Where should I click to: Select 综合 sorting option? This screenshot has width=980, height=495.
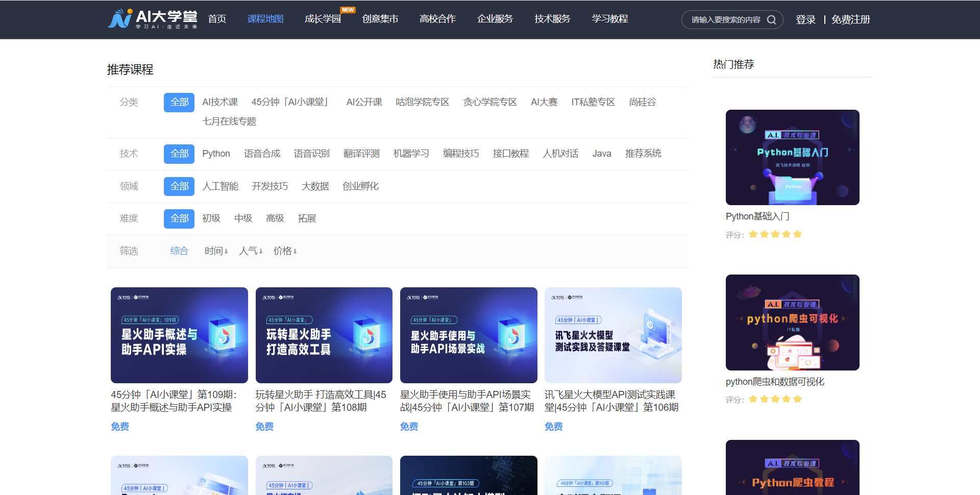tap(179, 251)
